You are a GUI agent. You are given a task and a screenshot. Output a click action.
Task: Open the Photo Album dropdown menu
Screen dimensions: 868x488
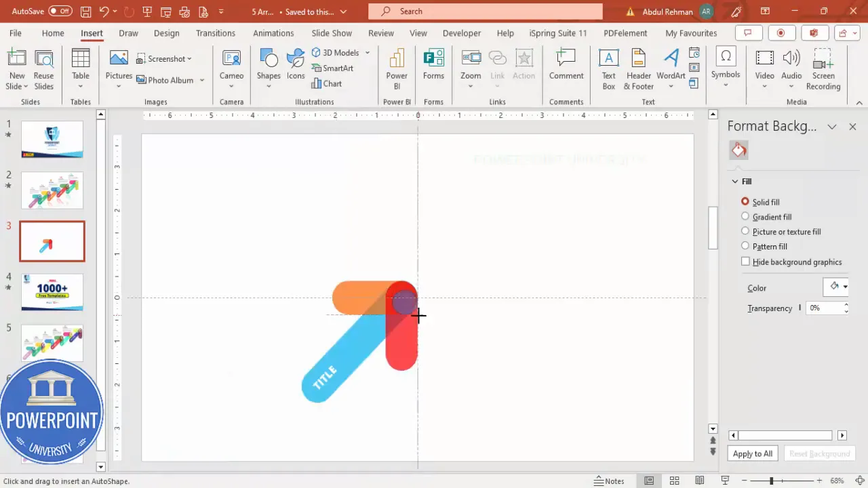201,80
